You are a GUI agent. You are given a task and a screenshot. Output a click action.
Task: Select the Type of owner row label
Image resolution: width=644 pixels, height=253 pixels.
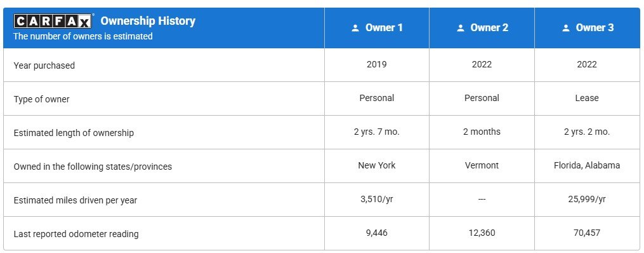point(41,99)
